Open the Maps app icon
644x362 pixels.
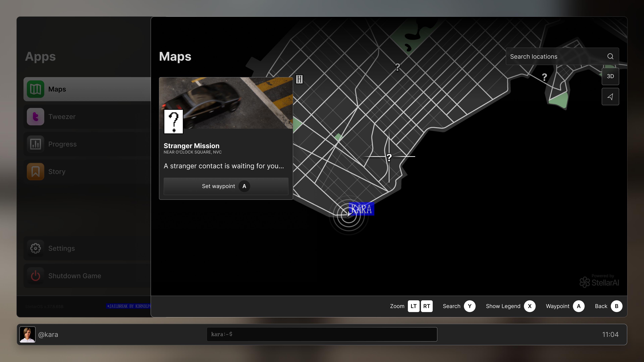[x=36, y=89]
